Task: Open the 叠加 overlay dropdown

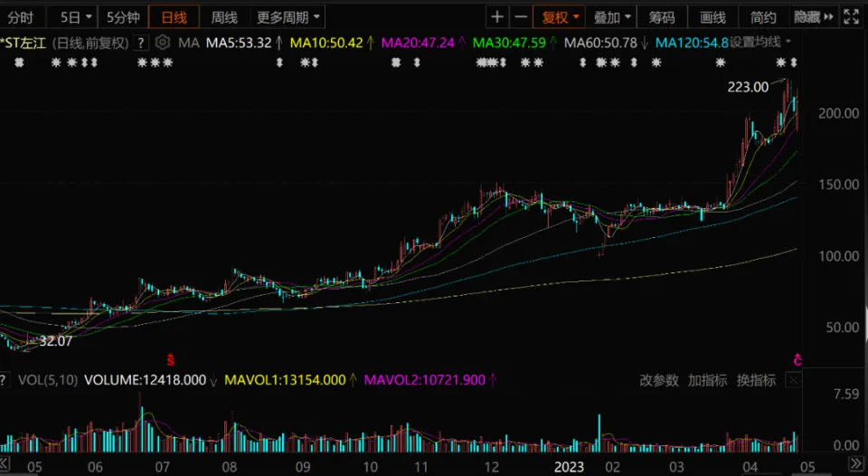Action: pos(611,17)
